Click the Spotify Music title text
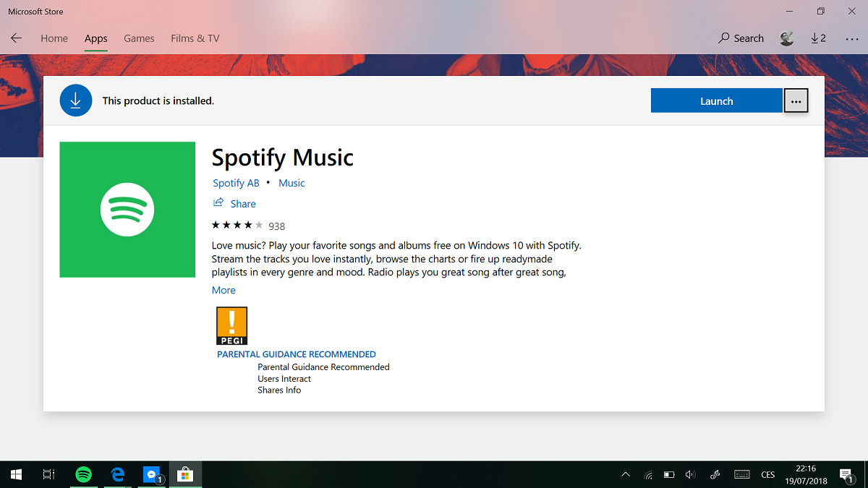This screenshot has height=488, width=868. click(x=283, y=158)
